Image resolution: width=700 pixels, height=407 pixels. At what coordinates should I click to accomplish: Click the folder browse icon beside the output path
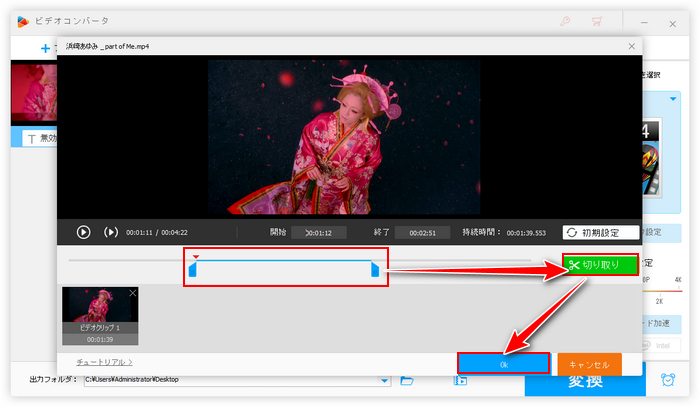407,380
